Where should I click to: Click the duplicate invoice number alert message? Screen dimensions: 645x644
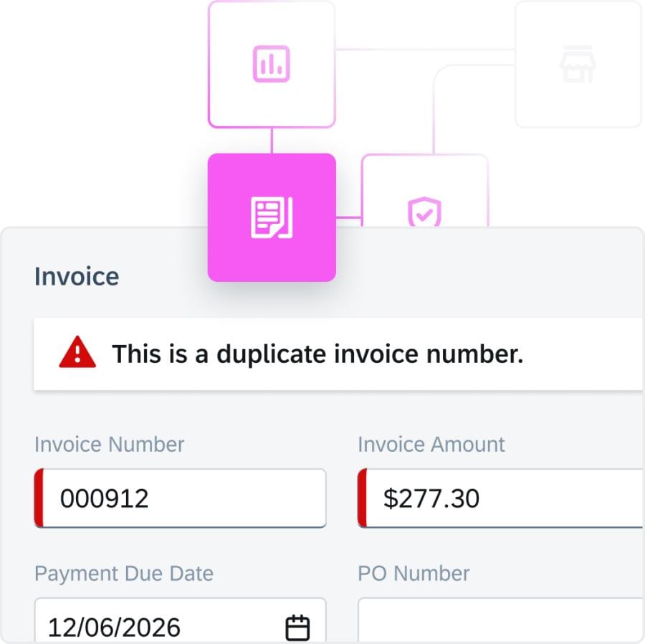pos(317,354)
